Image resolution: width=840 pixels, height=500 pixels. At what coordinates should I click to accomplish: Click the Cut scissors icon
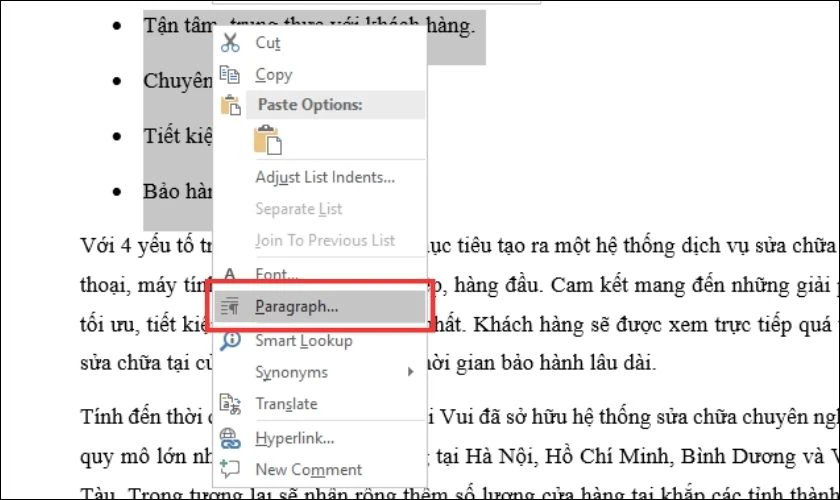[230, 43]
